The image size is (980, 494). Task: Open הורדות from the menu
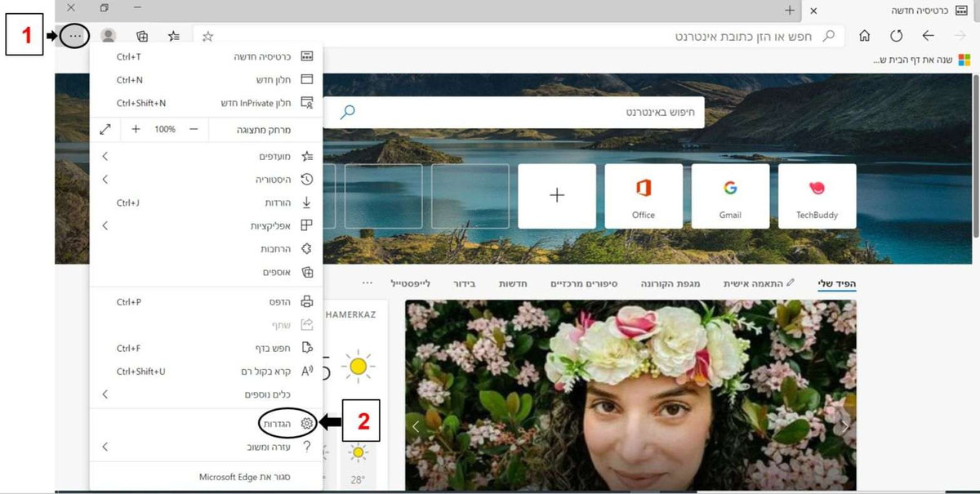(206, 202)
